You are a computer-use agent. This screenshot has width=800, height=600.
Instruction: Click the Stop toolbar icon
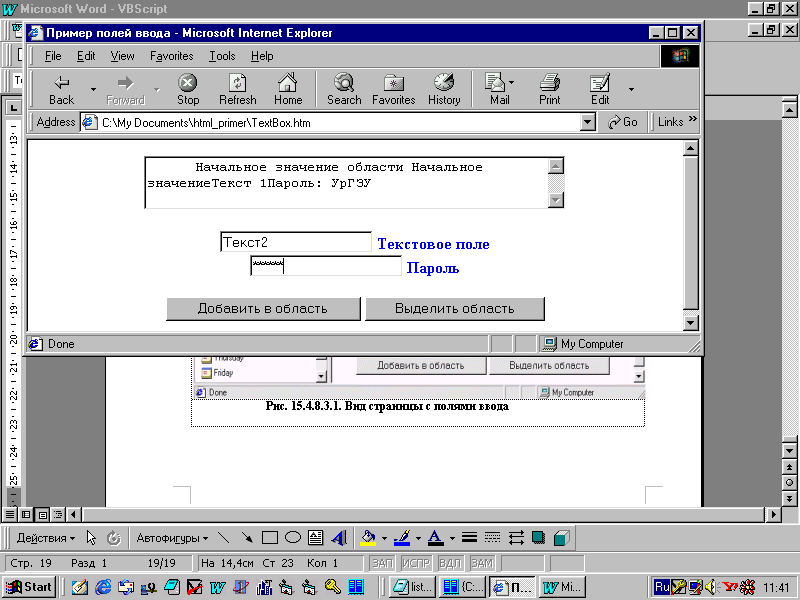pos(188,89)
